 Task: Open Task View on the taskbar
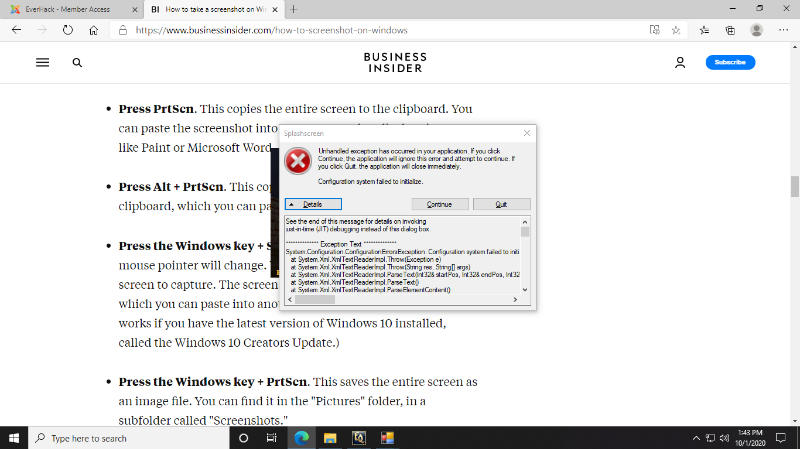click(271, 438)
